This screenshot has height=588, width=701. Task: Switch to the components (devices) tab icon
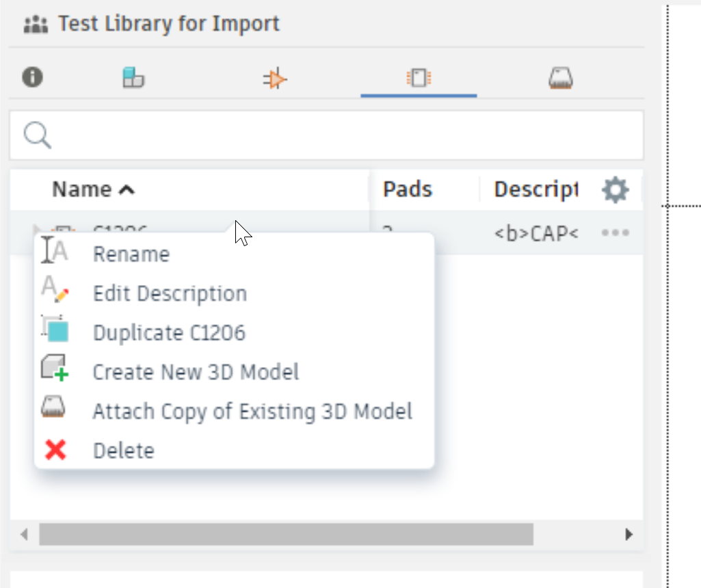(133, 78)
